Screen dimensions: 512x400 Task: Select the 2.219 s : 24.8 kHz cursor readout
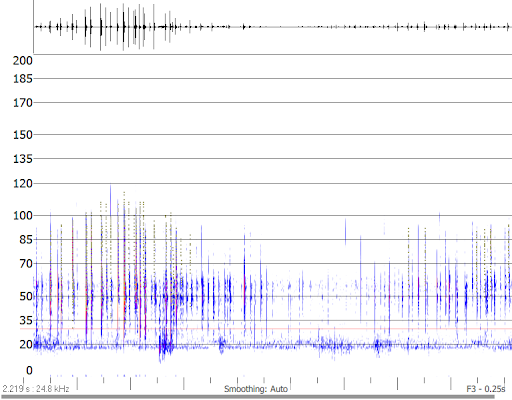click(x=36, y=389)
